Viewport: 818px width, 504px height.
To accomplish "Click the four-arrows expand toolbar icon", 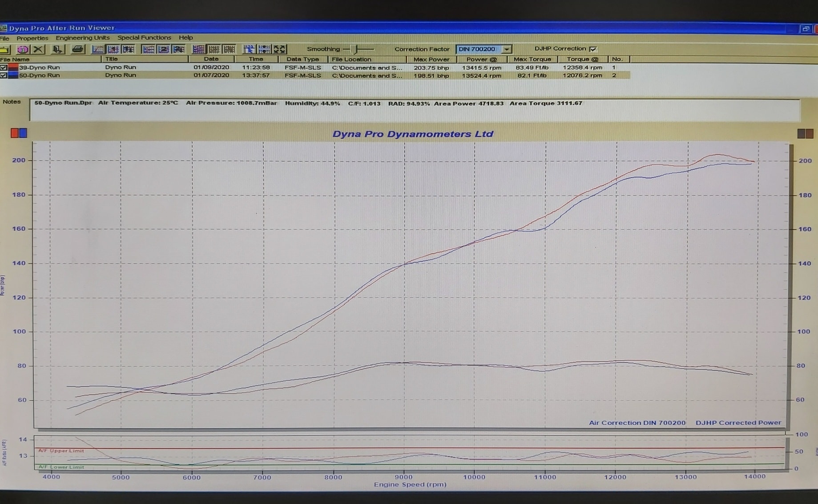I will coord(280,49).
